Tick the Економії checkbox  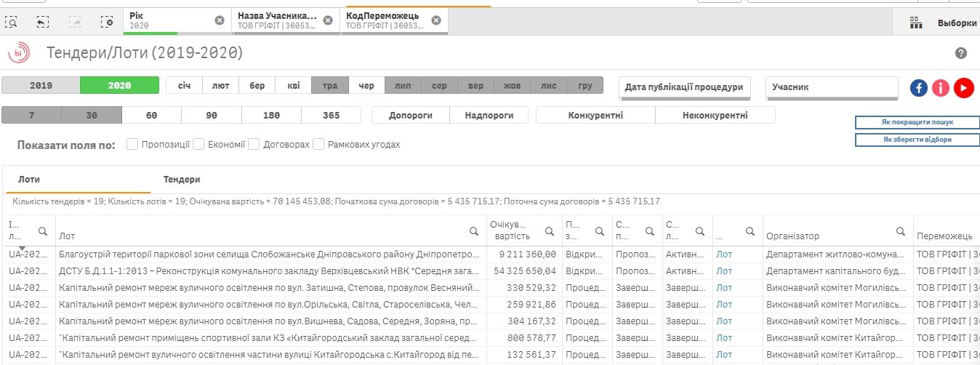coord(198,144)
